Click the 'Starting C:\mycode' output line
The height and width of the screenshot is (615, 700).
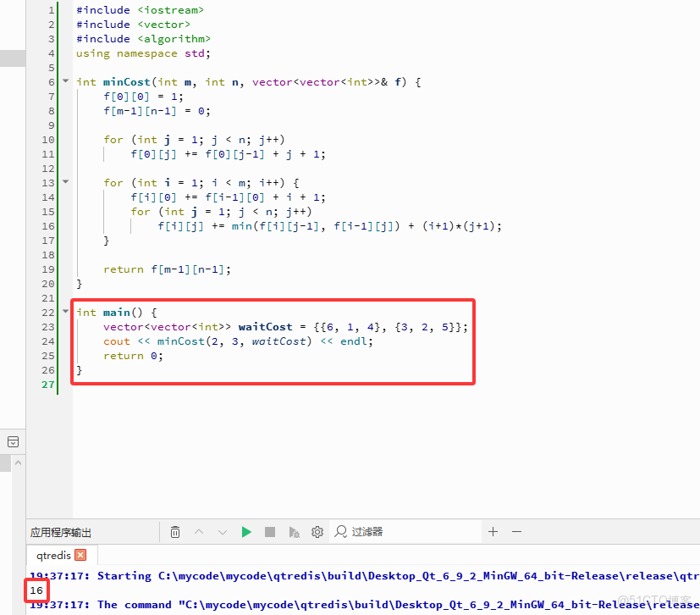364,576
